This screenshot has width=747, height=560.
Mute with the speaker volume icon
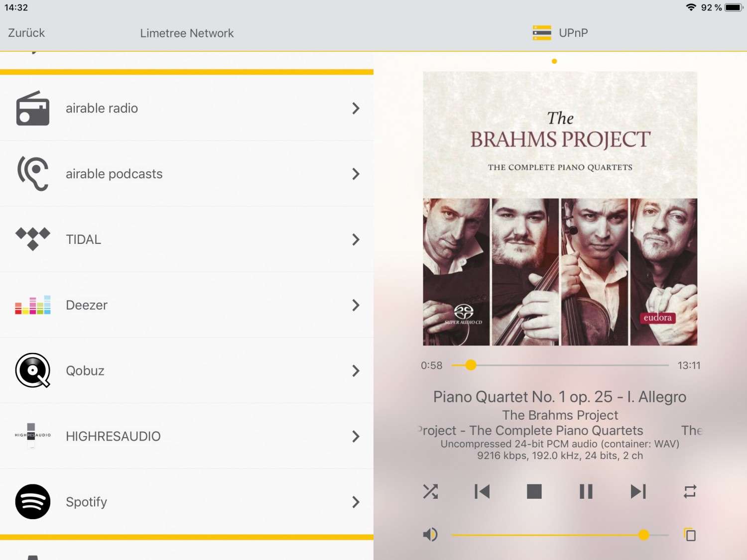430,535
